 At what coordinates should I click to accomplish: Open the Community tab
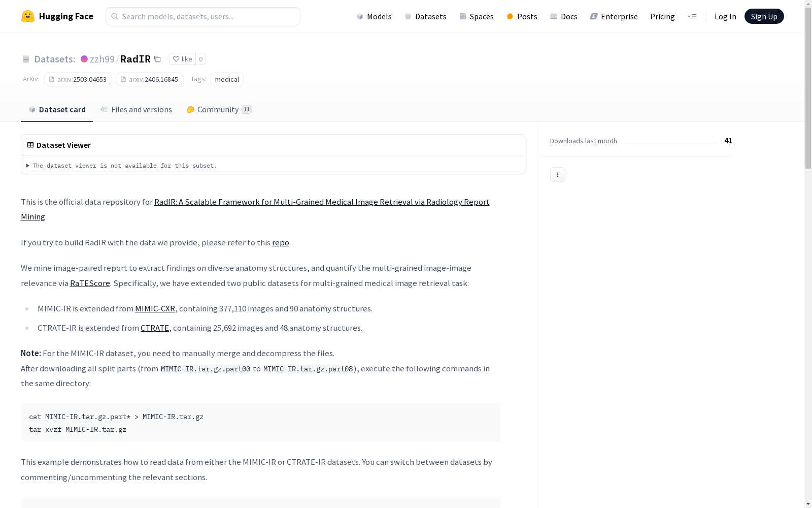219,109
